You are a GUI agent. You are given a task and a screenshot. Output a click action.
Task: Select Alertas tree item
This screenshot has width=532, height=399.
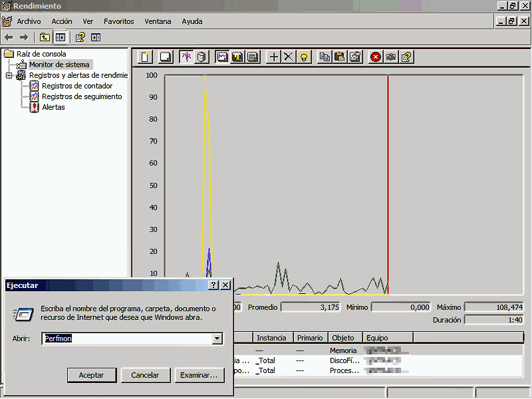pos(53,107)
